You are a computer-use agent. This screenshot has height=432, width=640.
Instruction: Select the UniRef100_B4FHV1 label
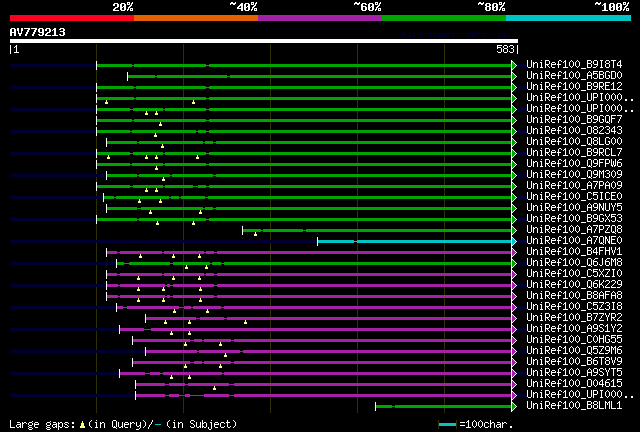coord(574,252)
